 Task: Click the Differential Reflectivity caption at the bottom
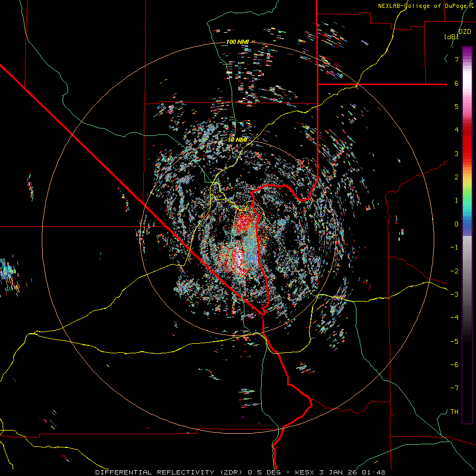point(240,472)
